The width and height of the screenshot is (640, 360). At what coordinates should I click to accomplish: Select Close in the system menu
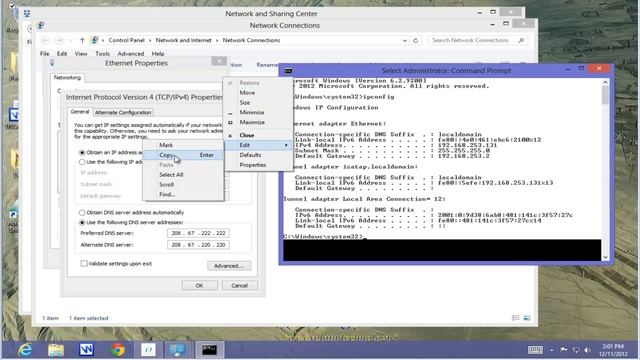[x=258, y=135]
